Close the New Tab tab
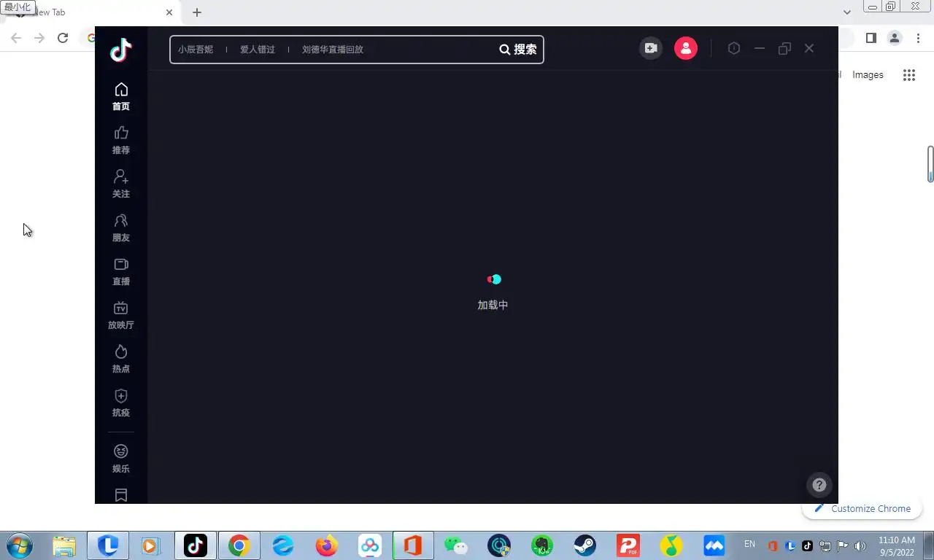Viewport: 934px width, 560px height. 169,12
